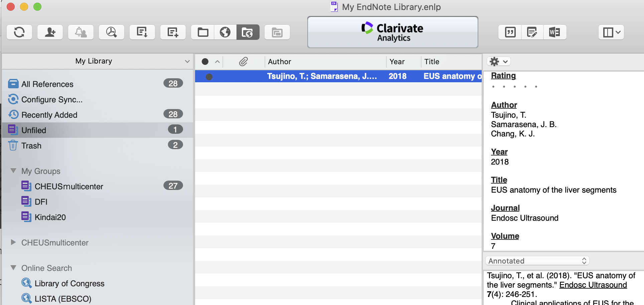Click author name Chang, K. J.

pos(513,134)
